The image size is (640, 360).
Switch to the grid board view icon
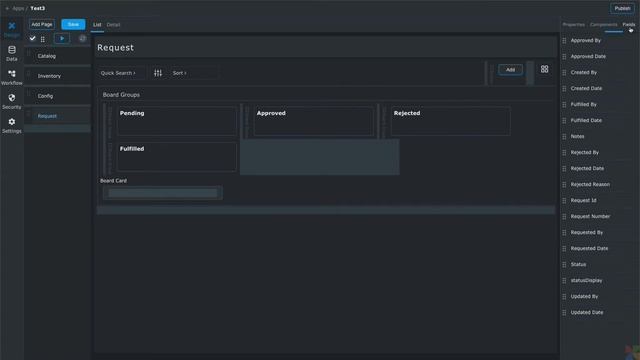click(x=544, y=69)
